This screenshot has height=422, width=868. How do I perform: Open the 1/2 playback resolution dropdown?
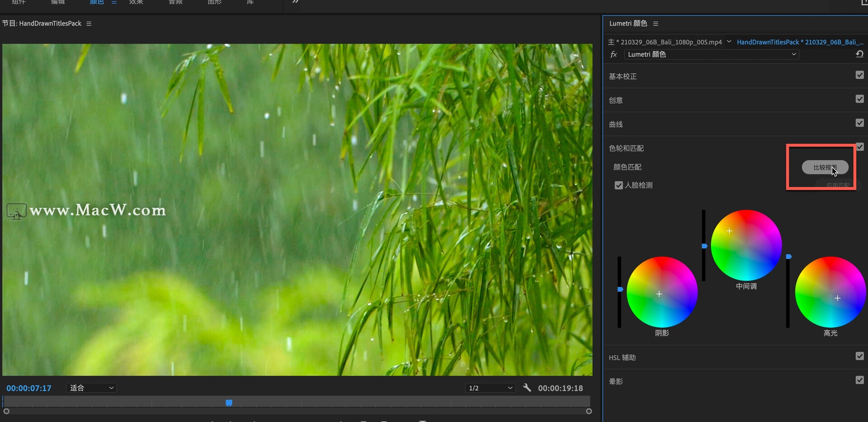(x=490, y=388)
